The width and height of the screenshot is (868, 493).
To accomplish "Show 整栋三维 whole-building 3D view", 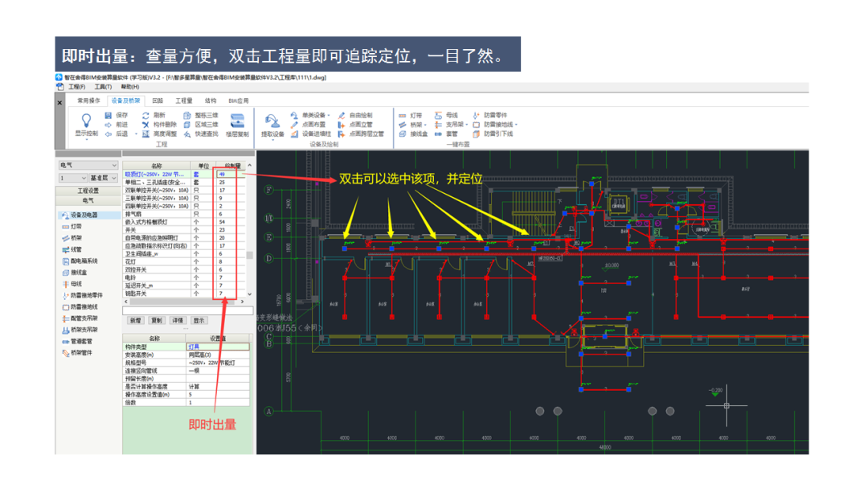I will tap(200, 115).
